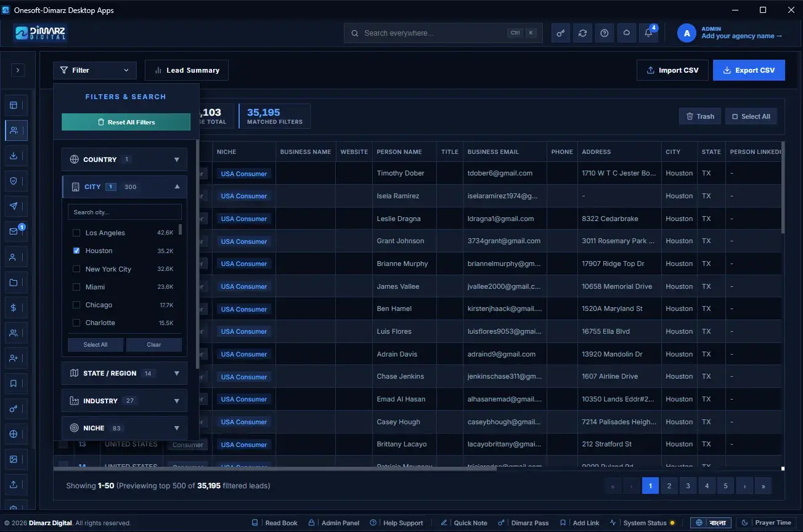Go to page 3 of leads
This screenshot has height=532, width=803.
point(688,486)
